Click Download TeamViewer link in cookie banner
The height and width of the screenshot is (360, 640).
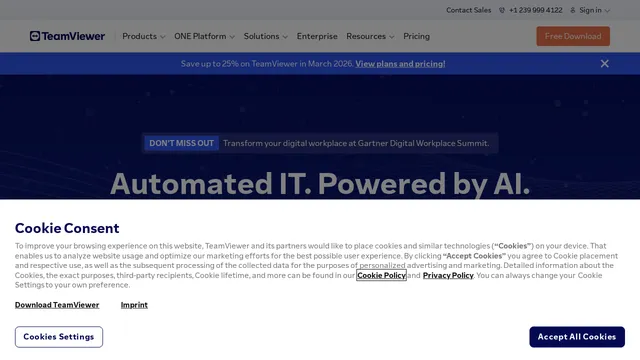tap(57, 305)
